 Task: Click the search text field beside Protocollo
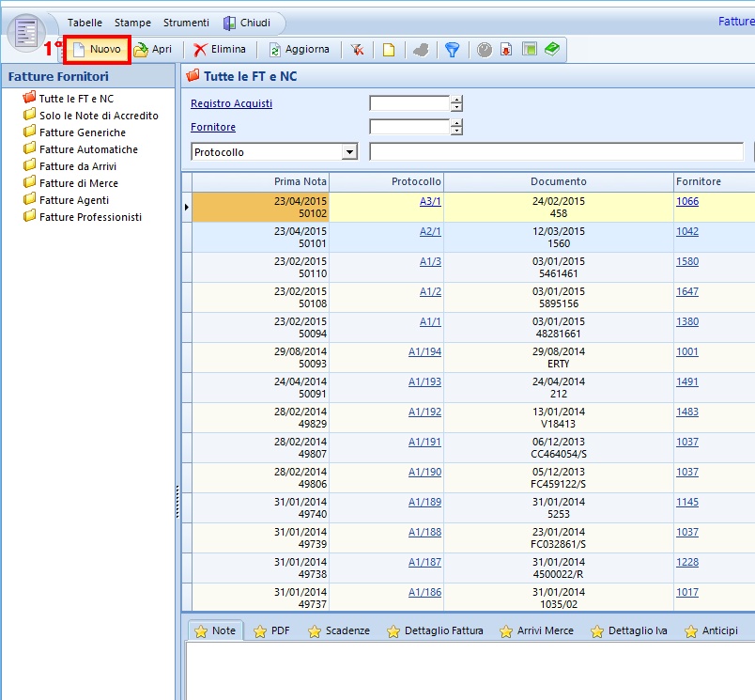click(x=557, y=151)
